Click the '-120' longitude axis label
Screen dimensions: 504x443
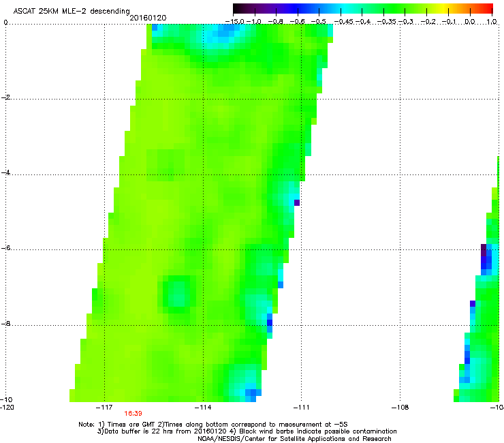[x=7, y=408]
